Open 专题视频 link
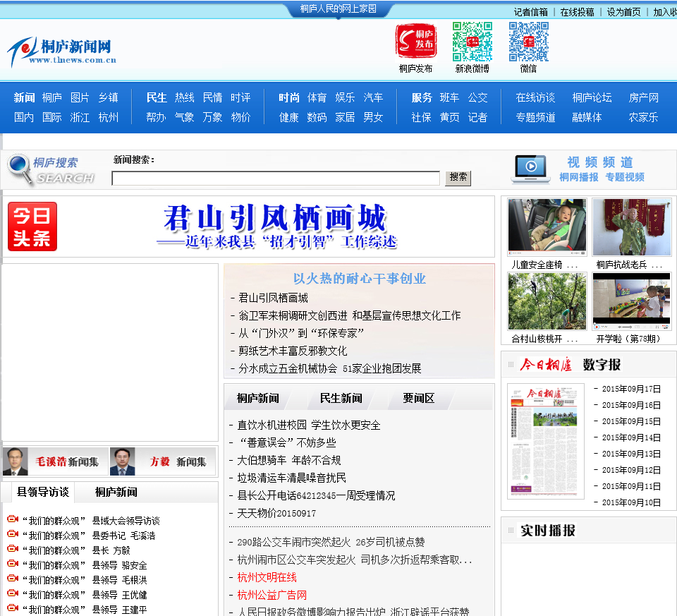Image resolution: width=677 pixels, height=616 pixels. (625, 177)
